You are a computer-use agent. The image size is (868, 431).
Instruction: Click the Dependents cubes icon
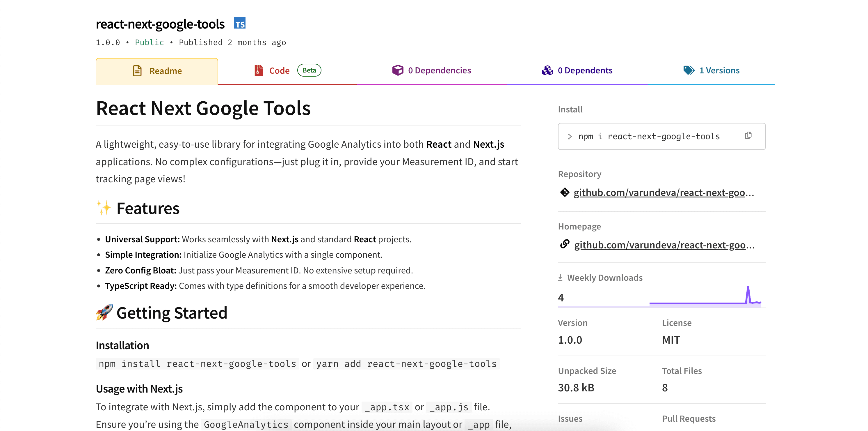[547, 70]
